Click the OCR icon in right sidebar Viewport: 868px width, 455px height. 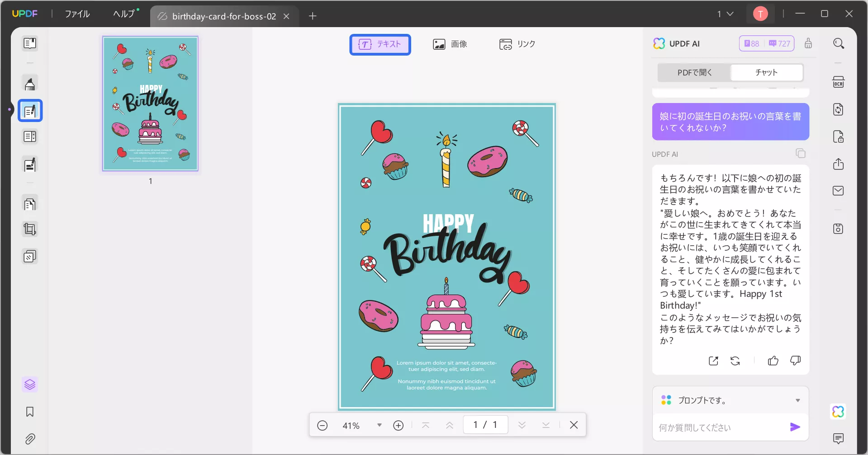click(x=838, y=82)
